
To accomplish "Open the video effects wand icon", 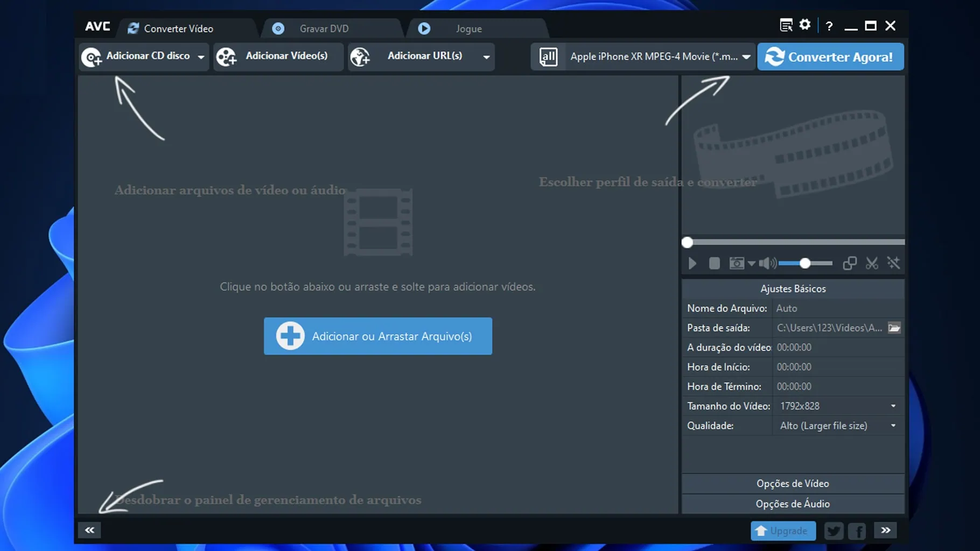I will [893, 263].
